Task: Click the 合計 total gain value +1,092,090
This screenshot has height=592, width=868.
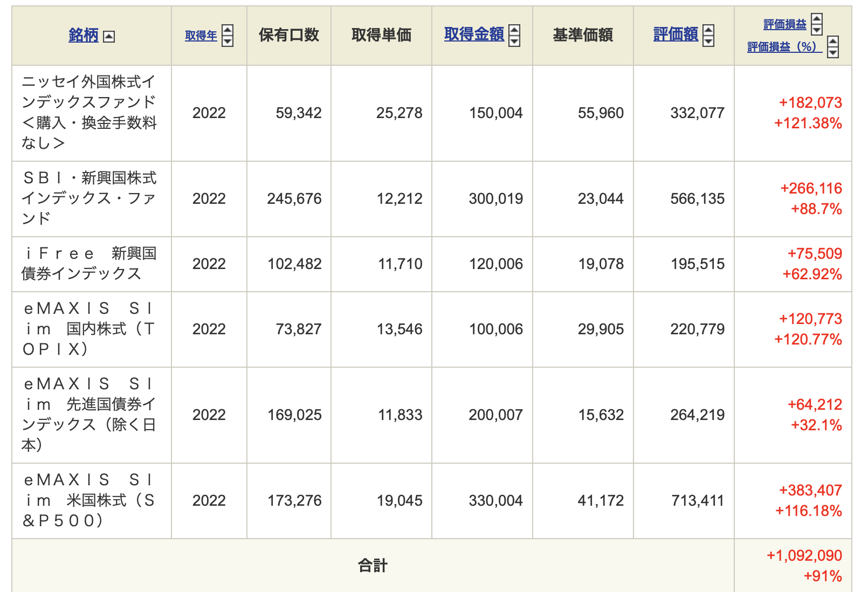Action: [x=804, y=555]
